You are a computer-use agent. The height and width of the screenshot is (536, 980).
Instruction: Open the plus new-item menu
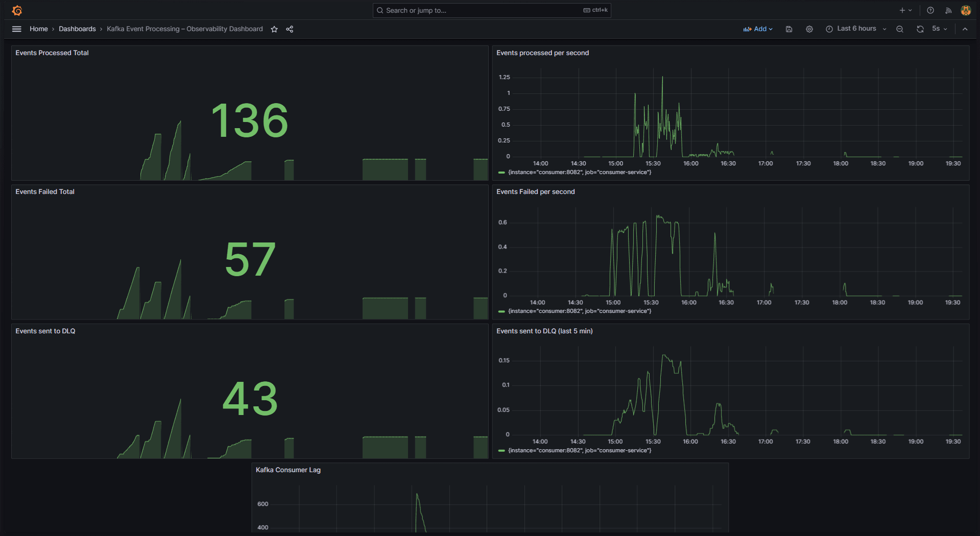click(905, 10)
